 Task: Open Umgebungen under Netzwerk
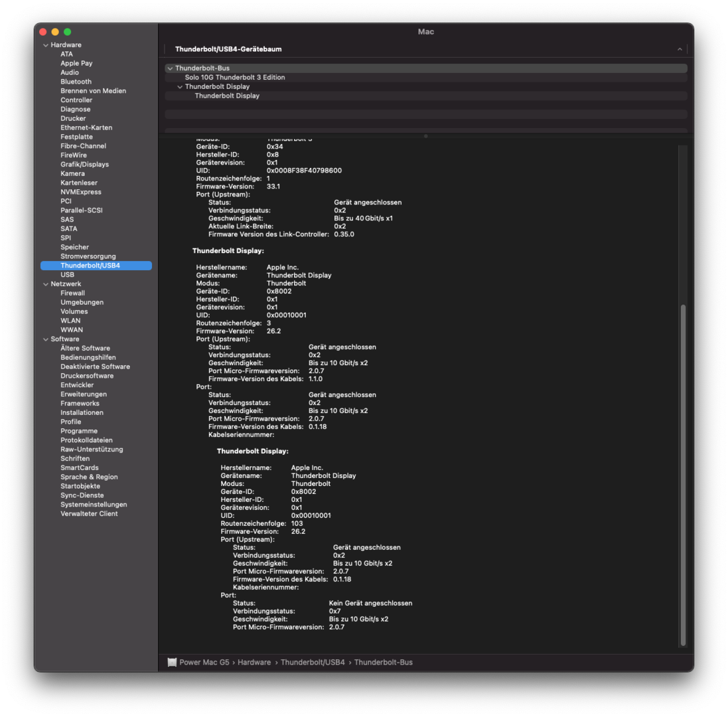[82, 302]
